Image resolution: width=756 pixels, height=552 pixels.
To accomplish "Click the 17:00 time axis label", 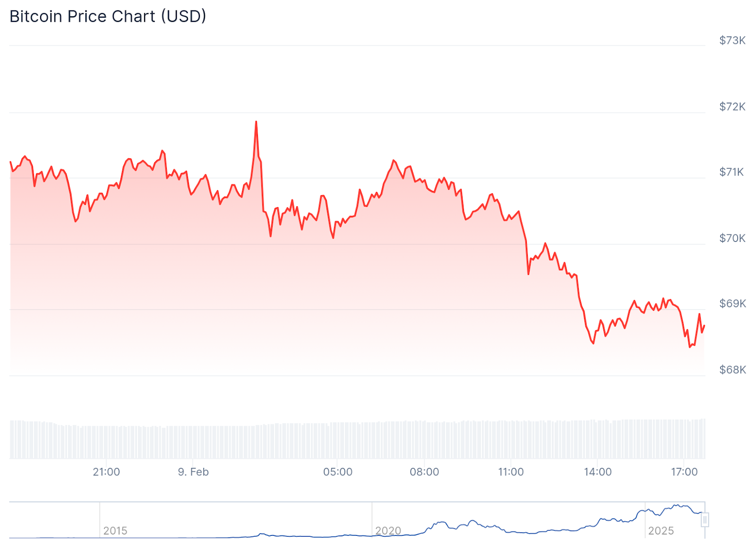I will pyautogui.click(x=684, y=472).
